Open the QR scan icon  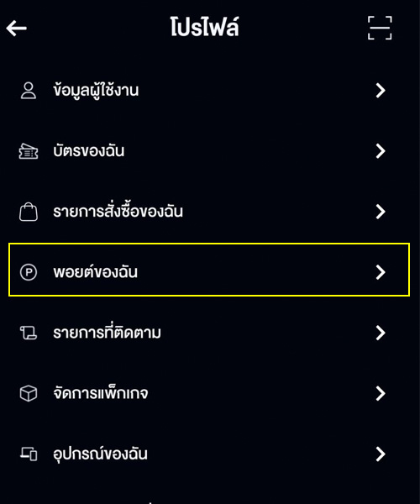click(380, 28)
